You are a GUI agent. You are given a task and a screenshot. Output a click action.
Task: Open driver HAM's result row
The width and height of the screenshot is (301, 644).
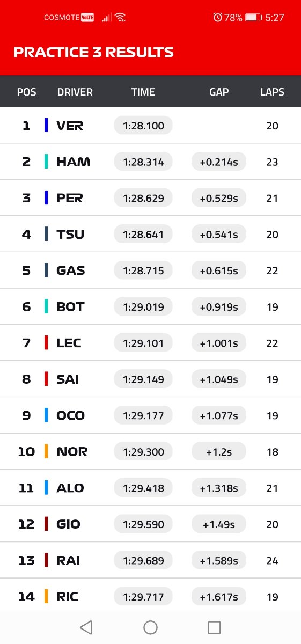[x=150, y=162]
